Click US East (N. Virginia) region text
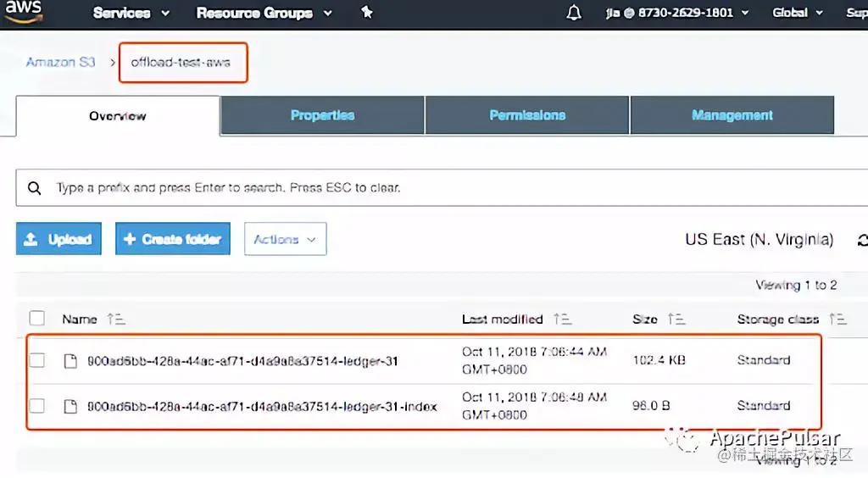Image resolution: width=868 pixels, height=478 pixels. tap(759, 240)
